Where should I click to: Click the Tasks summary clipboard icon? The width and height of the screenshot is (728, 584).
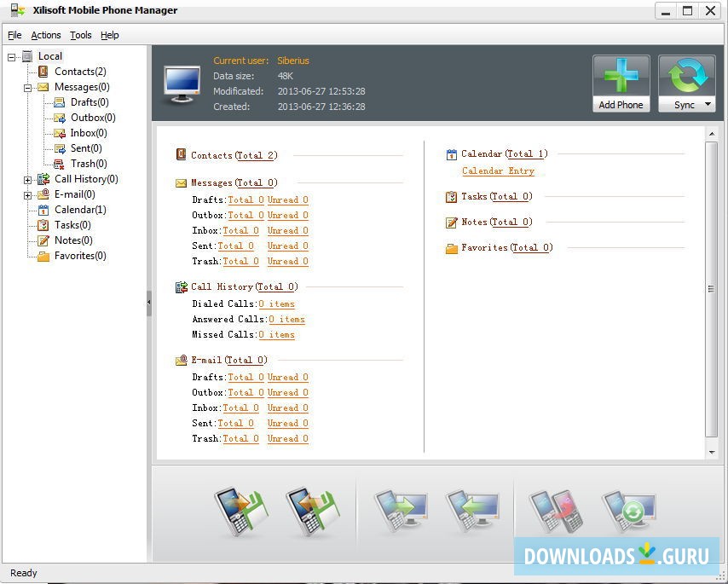[451, 197]
